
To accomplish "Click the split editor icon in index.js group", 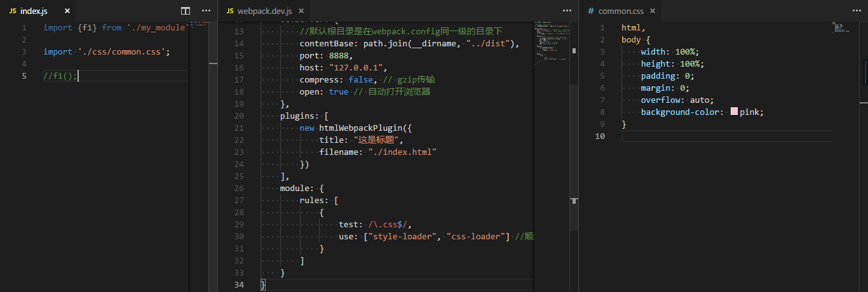I will 186,11.
